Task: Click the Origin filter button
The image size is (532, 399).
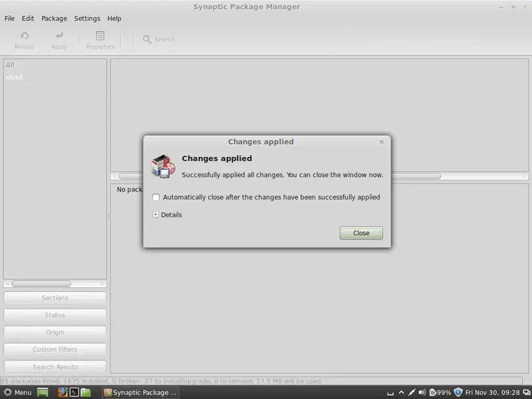Action: [x=55, y=332]
